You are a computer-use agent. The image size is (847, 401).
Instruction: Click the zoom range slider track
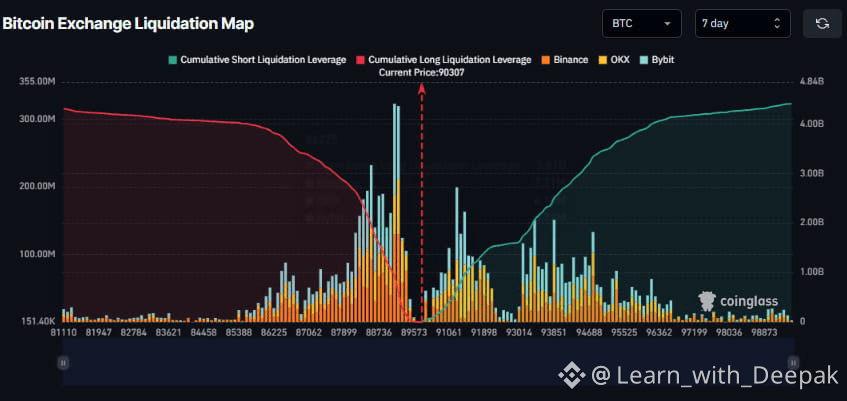(x=428, y=362)
